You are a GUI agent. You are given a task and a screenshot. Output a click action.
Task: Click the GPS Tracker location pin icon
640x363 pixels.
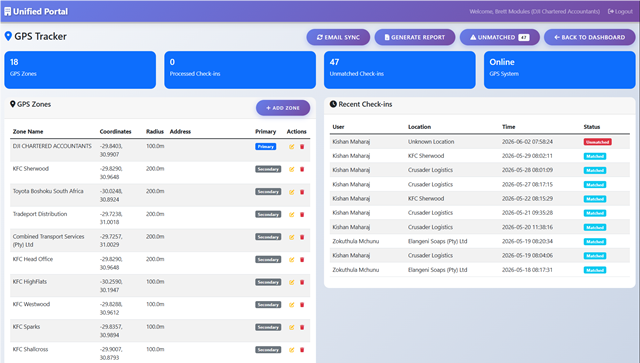click(x=8, y=36)
